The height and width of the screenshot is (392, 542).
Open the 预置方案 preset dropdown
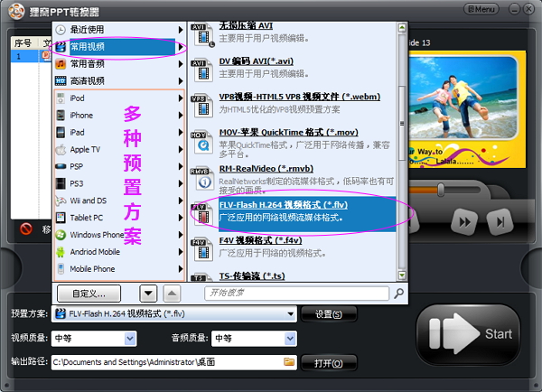click(173, 314)
